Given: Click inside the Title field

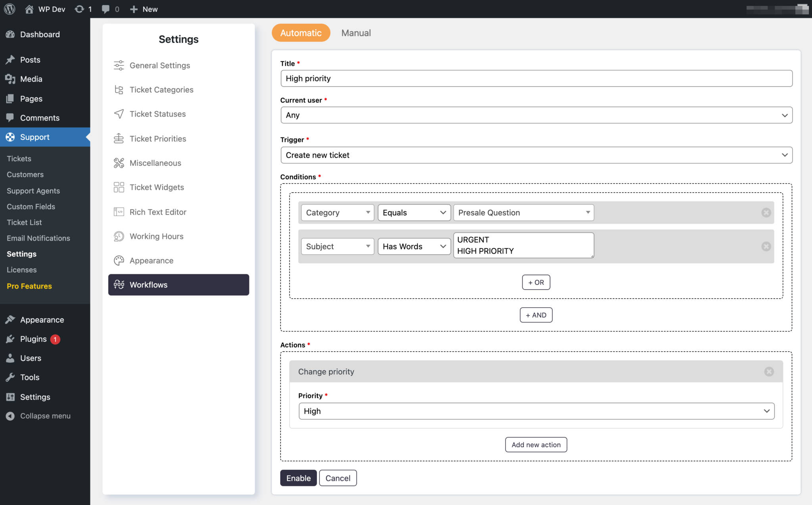Looking at the screenshot, I should pos(536,78).
